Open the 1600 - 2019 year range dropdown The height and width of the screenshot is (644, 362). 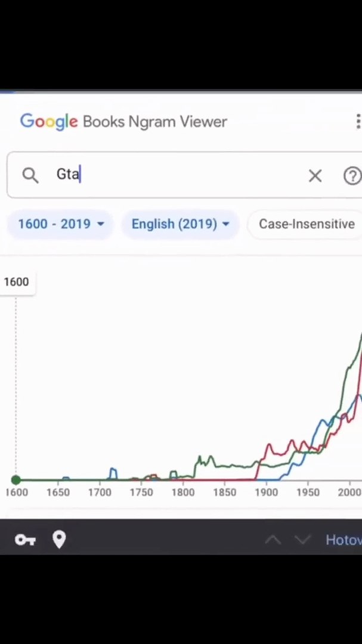[60, 224]
